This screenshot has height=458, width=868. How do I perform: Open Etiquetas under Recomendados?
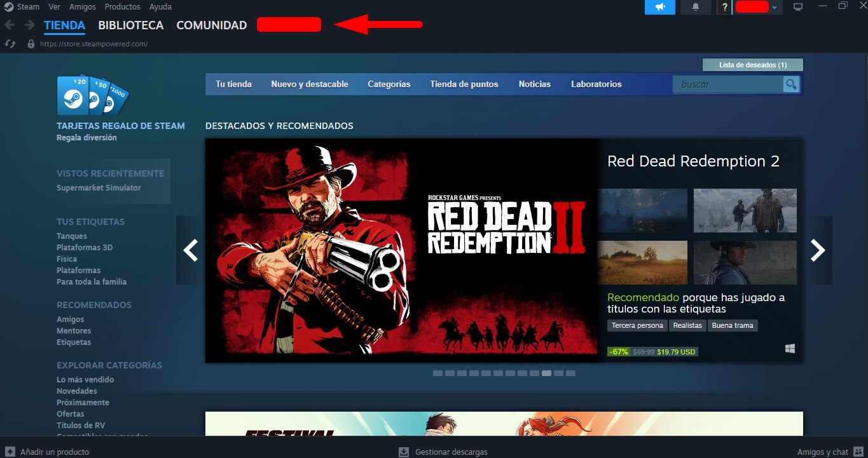click(x=74, y=342)
